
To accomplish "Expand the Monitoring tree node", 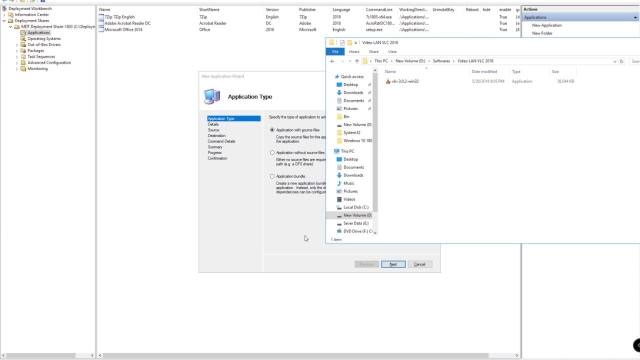I will pyautogui.click(x=17, y=69).
